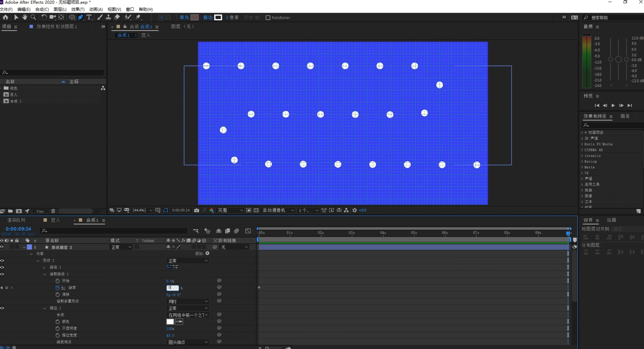Hide 形状图层 2 layer eye toggle
644x349 pixels.
[2, 247]
